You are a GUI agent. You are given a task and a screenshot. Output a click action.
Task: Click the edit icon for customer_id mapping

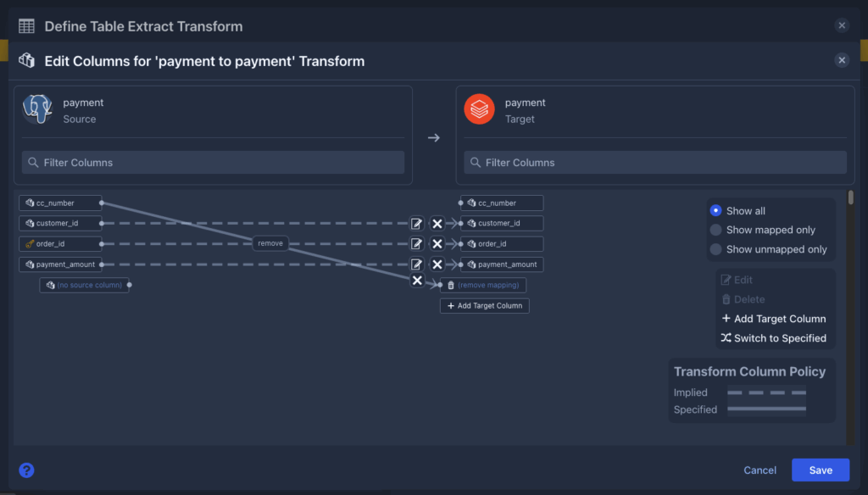click(416, 223)
